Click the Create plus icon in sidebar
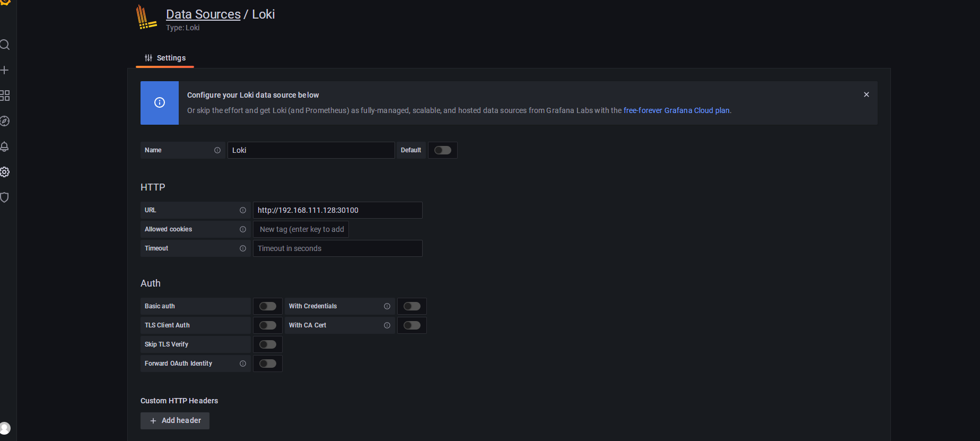The width and height of the screenshot is (980, 441). 5,70
